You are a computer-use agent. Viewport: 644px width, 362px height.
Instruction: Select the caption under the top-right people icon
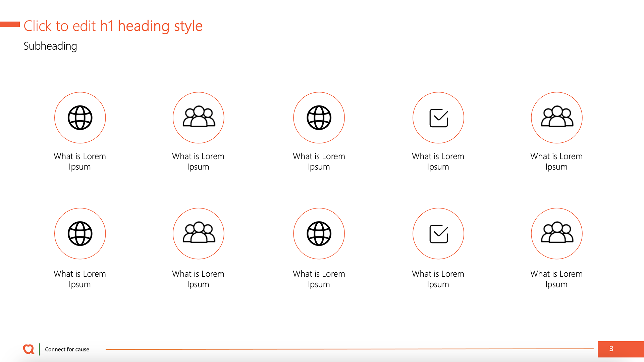556,162
